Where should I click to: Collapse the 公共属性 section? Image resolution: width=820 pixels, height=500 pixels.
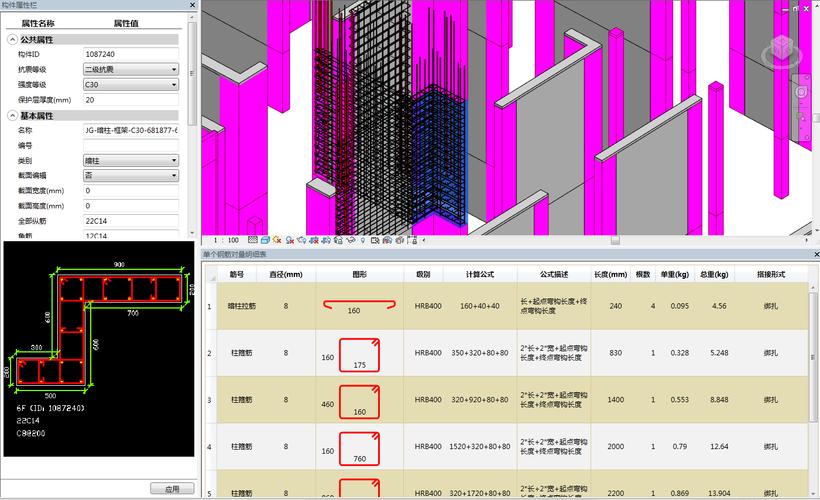pyautogui.click(x=13, y=39)
